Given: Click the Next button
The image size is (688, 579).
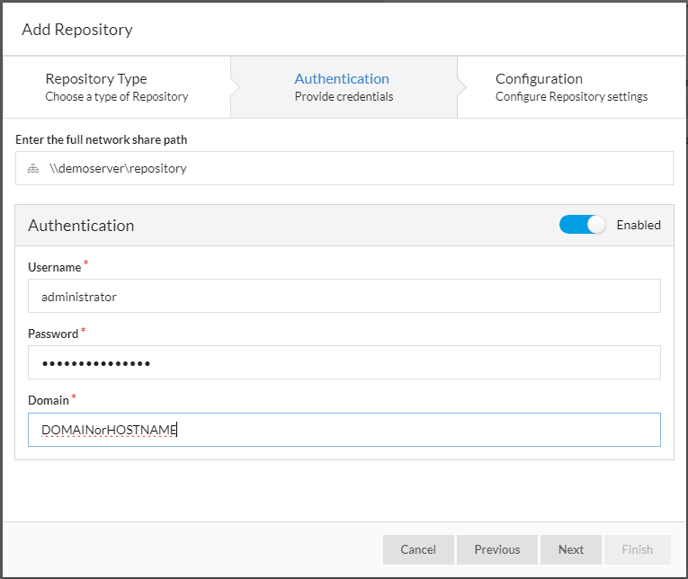Looking at the screenshot, I should (571, 550).
